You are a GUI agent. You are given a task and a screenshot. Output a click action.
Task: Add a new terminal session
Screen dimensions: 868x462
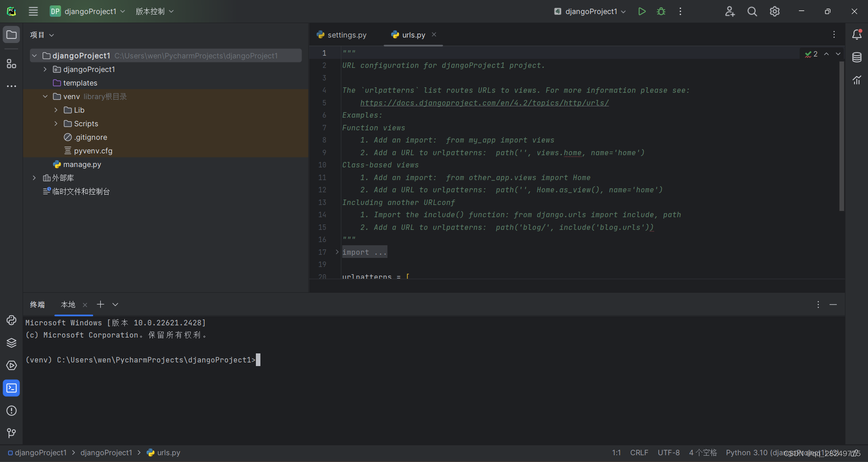pyautogui.click(x=100, y=305)
